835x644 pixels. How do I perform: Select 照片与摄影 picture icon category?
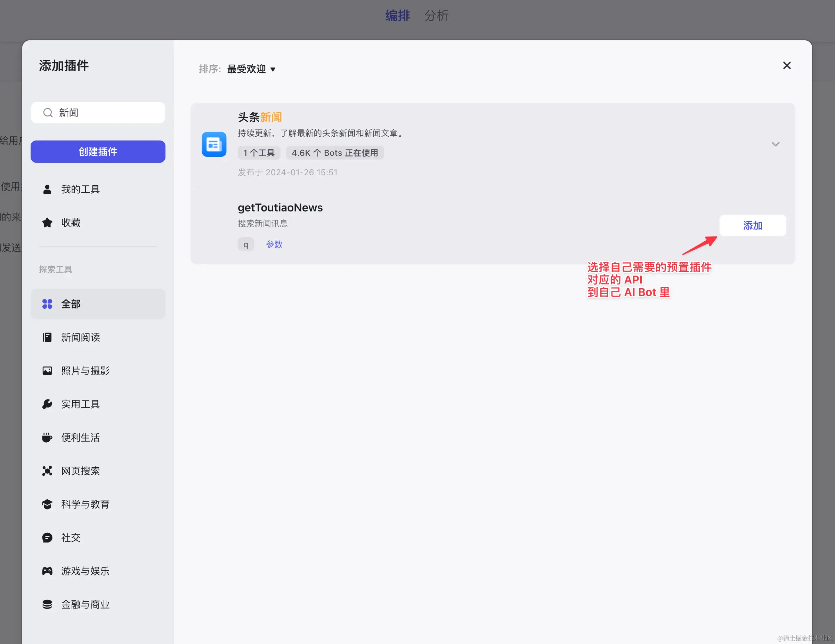tap(47, 371)
